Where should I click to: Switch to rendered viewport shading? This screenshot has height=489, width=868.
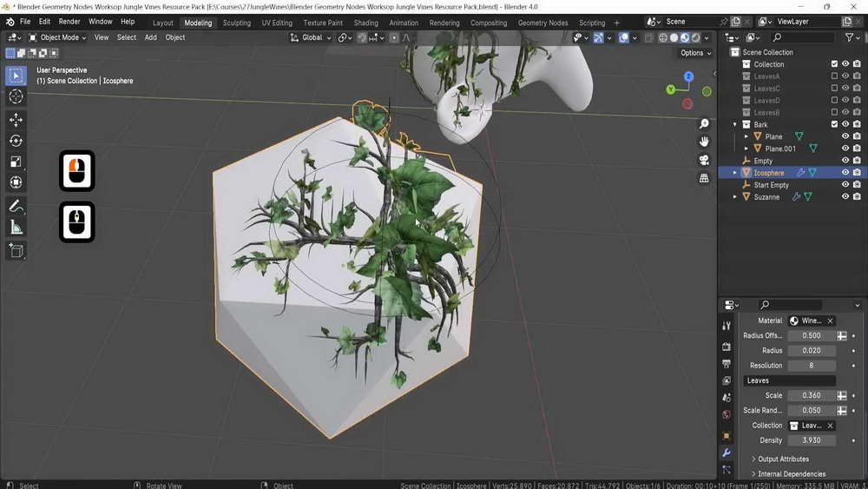[x=696, y=37]
